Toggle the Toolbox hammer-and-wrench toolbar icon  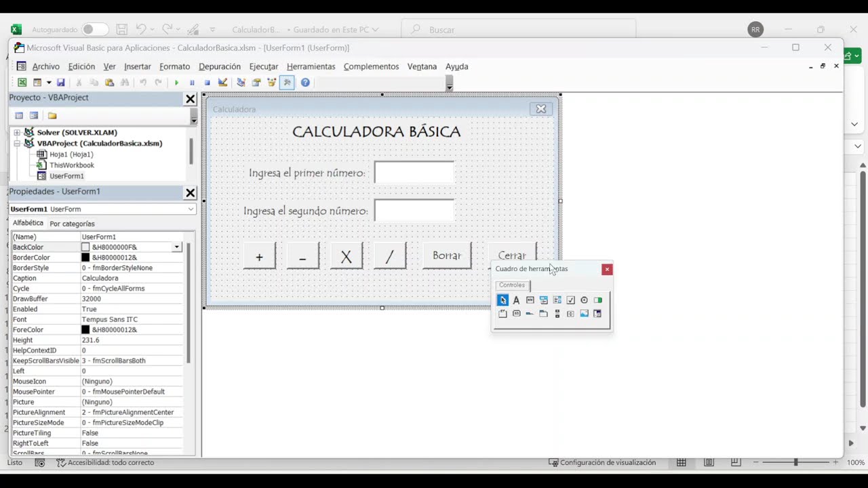point(287,83)
